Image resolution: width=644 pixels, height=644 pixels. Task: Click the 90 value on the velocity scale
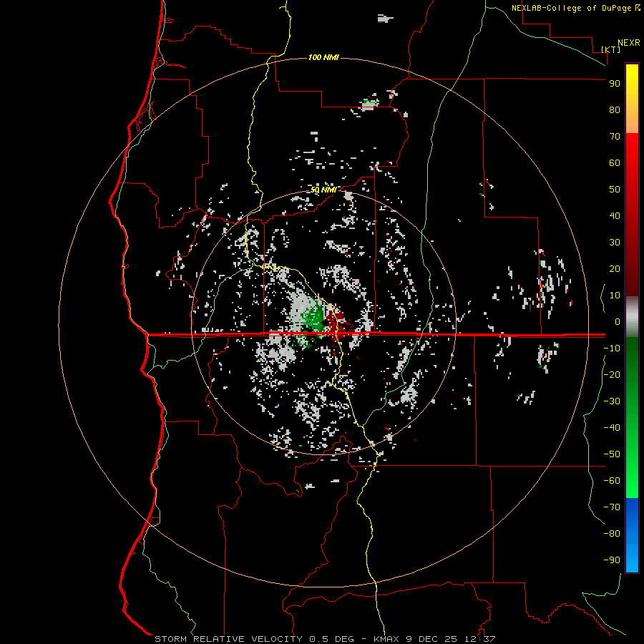615,84
